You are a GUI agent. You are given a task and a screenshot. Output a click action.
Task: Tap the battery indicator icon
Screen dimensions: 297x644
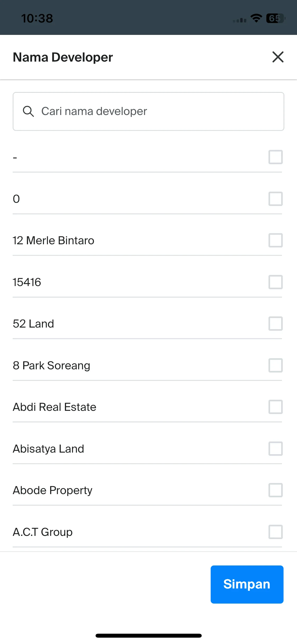(276, 18)
